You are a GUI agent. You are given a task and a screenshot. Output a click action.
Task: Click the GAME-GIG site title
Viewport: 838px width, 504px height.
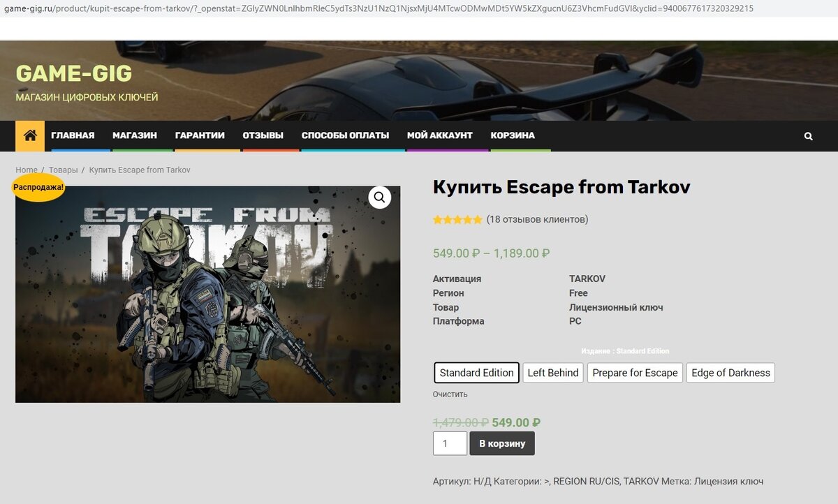click(74, 73)
